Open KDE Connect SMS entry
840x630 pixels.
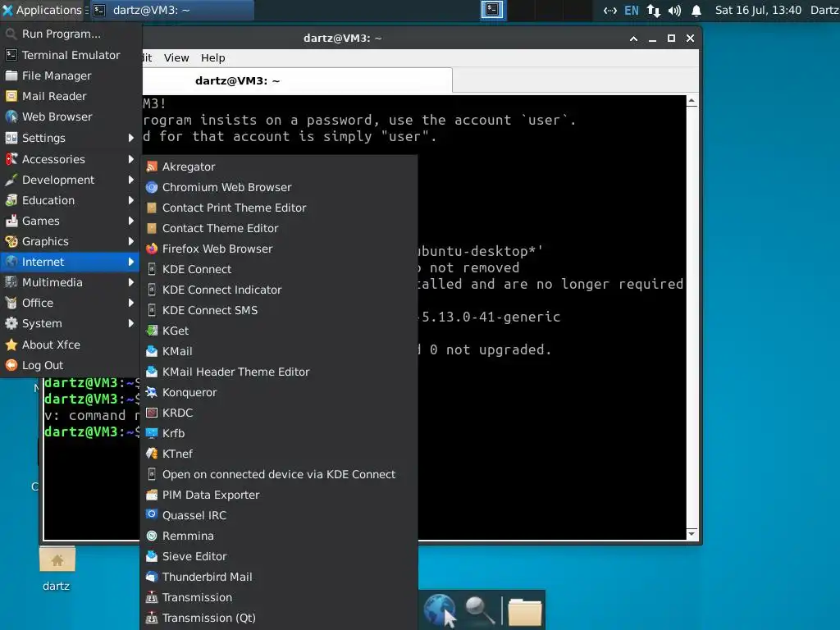(279, 311)
